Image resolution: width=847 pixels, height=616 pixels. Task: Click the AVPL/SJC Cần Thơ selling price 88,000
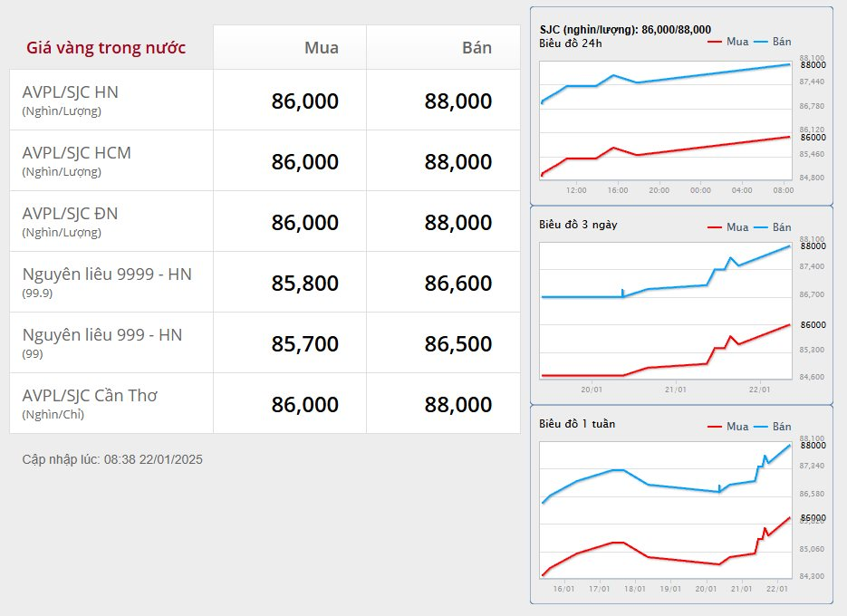458,404
